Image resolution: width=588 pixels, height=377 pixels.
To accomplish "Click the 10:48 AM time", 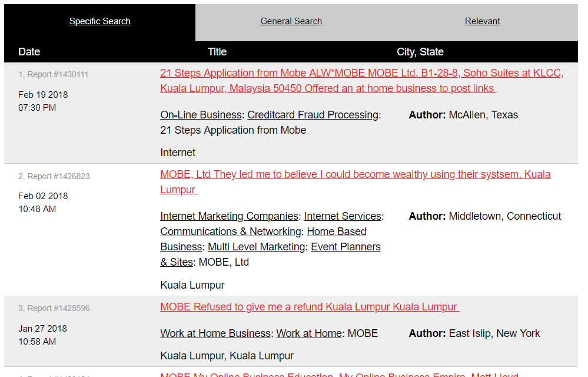I will (x=37, y=209).
